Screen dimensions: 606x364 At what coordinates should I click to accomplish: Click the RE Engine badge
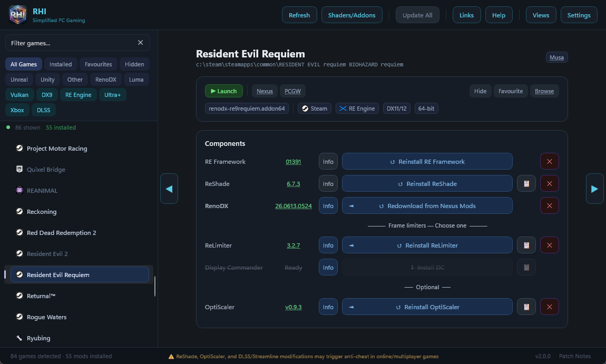357,109
